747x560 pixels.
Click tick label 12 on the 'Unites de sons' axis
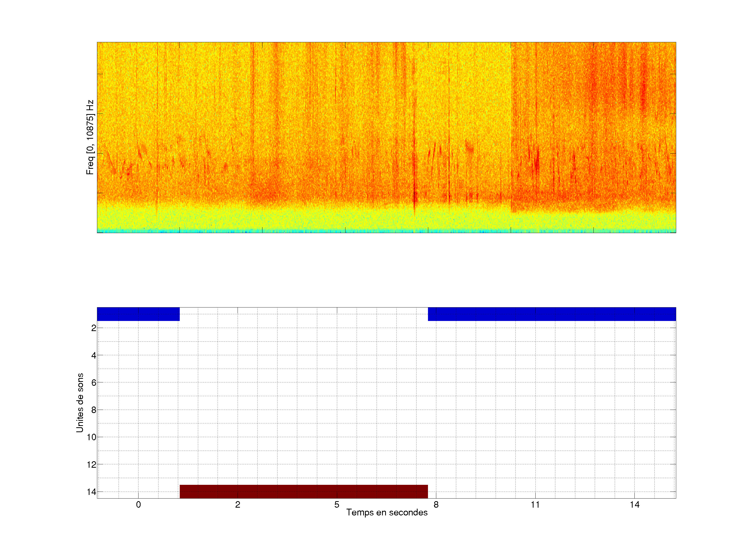coord(92,465)
